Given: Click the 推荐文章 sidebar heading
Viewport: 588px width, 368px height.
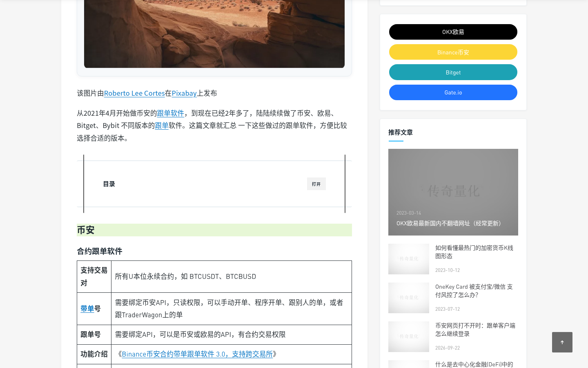Looking at the screenshot, I should (x=401, y=132).
